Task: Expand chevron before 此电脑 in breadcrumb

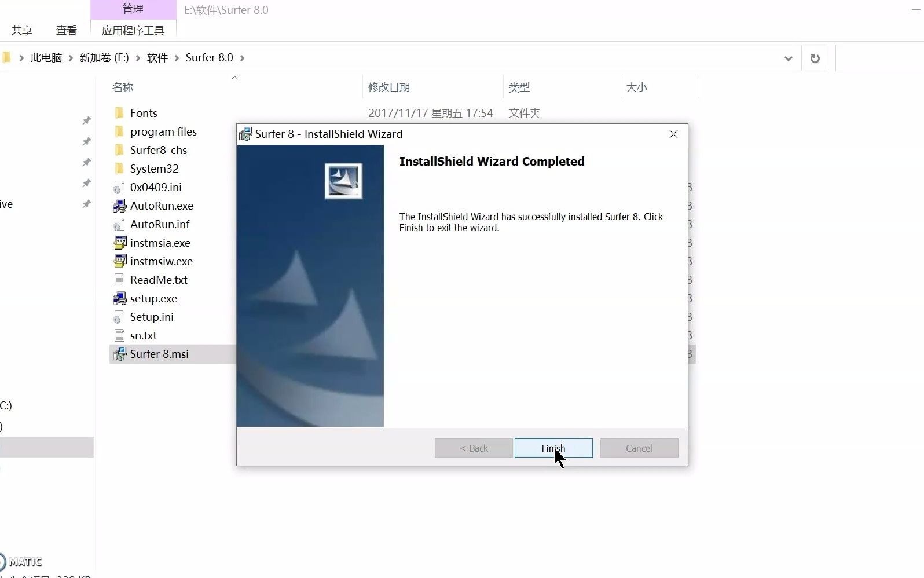Action: (21, 58)
